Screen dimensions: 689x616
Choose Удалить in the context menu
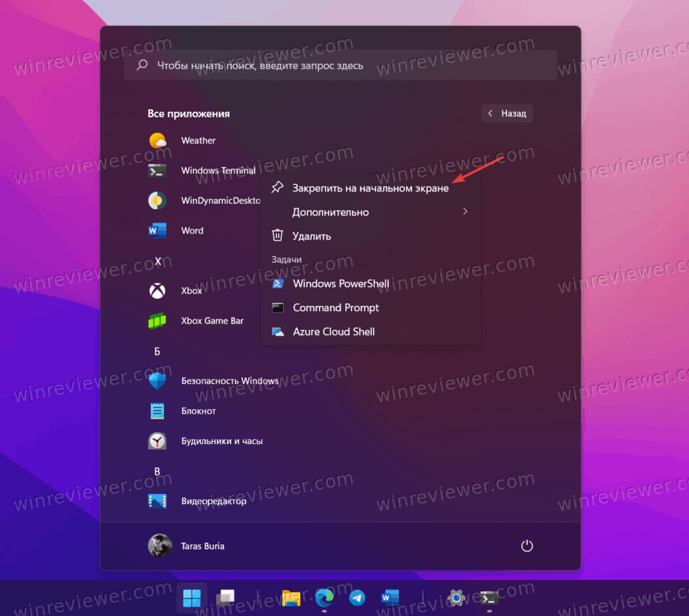pos(371,236)
